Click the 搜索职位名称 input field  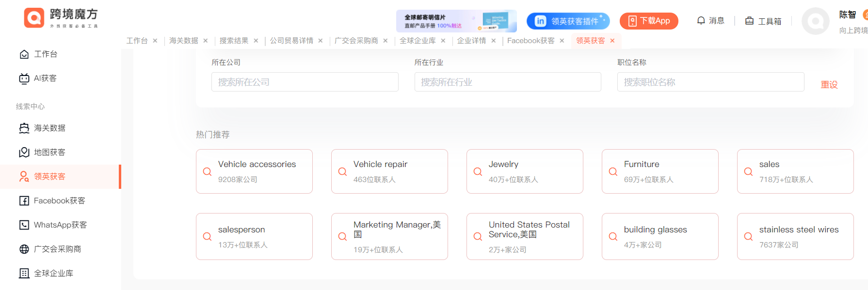click(x=710, y=82)
